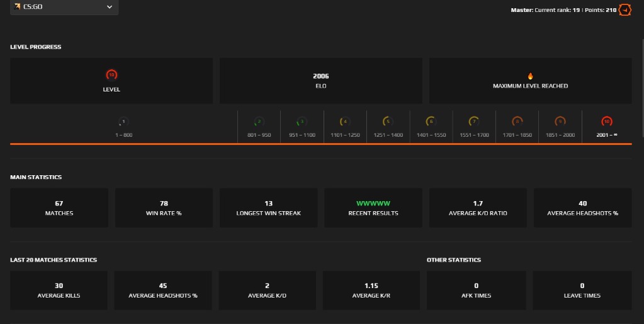Click the Average K/D Ratio tile

[478, 208]
